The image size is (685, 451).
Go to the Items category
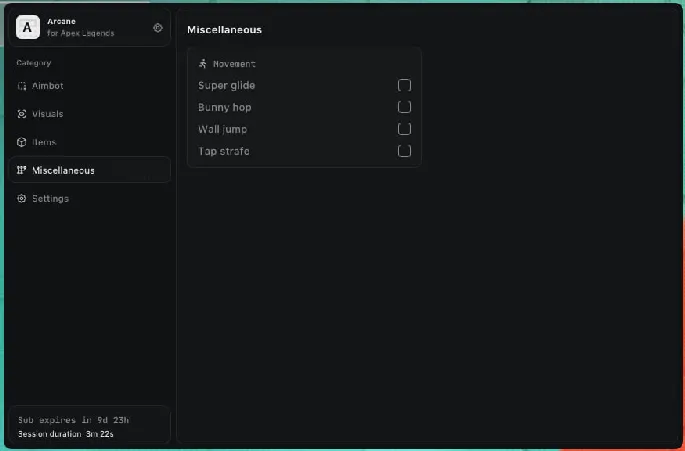point(44,142)
